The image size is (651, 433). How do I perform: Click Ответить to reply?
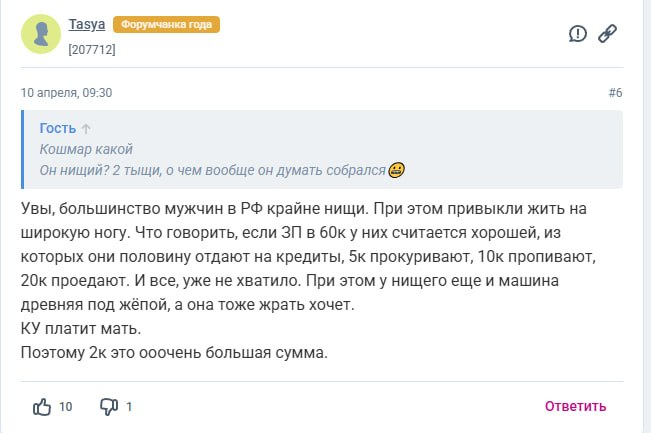pyautogui.click(x=575, y=406)
